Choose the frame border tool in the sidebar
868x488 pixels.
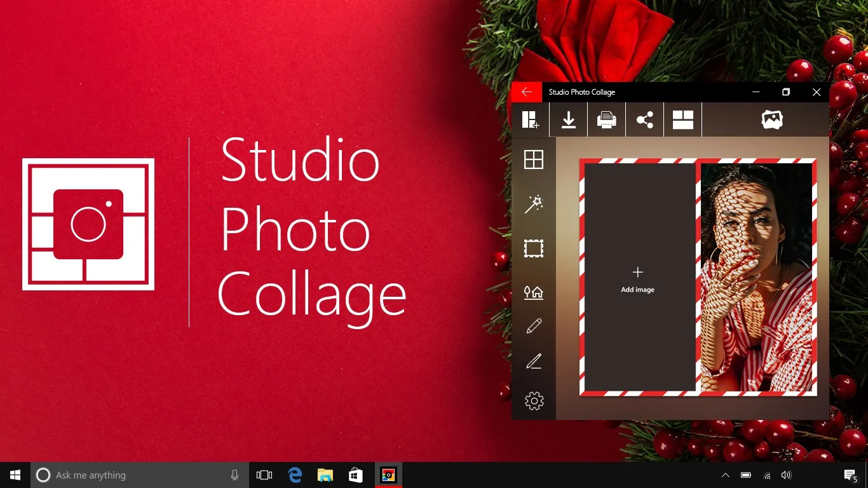(534, 248)
